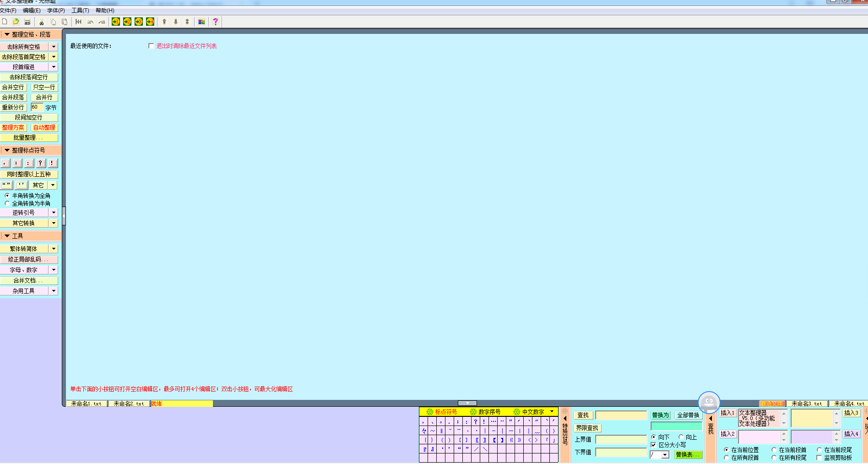Image resolution: width=868 pixels, height=464 pixels.
Task: Click the green arrow 4 editor icon
Action: coord(150,22)
